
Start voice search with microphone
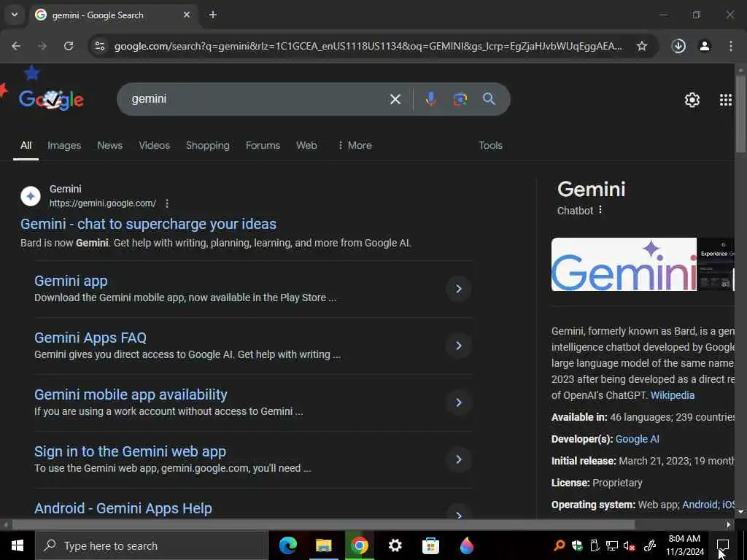(430, 99)
